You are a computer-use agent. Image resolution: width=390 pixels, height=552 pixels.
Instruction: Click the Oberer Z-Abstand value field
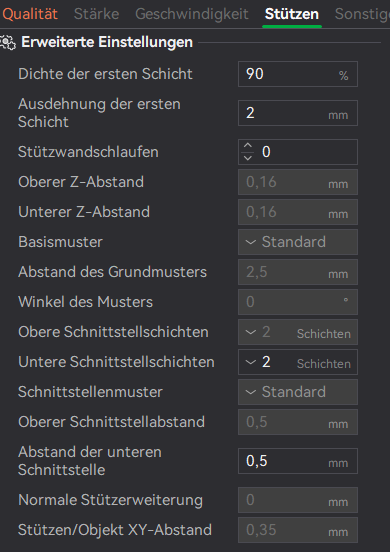tap(298, 182)
